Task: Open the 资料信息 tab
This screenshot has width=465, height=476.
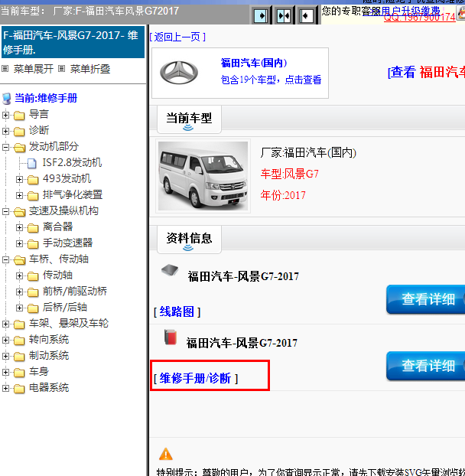Action: click(189, 240)
